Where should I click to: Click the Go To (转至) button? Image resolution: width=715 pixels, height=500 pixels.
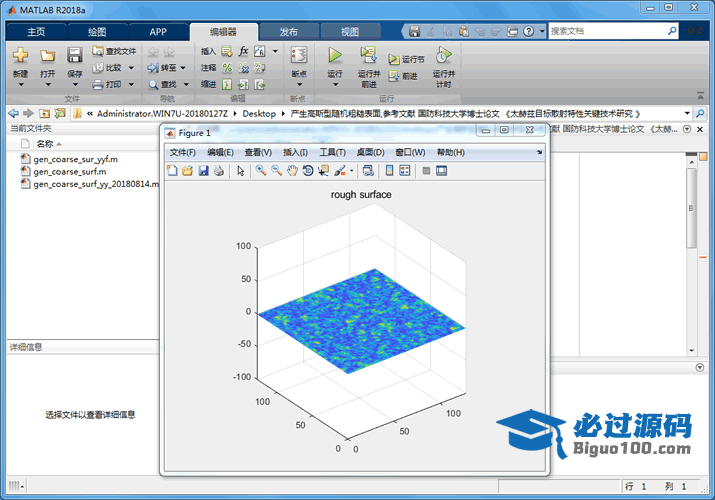coord(162,68)
